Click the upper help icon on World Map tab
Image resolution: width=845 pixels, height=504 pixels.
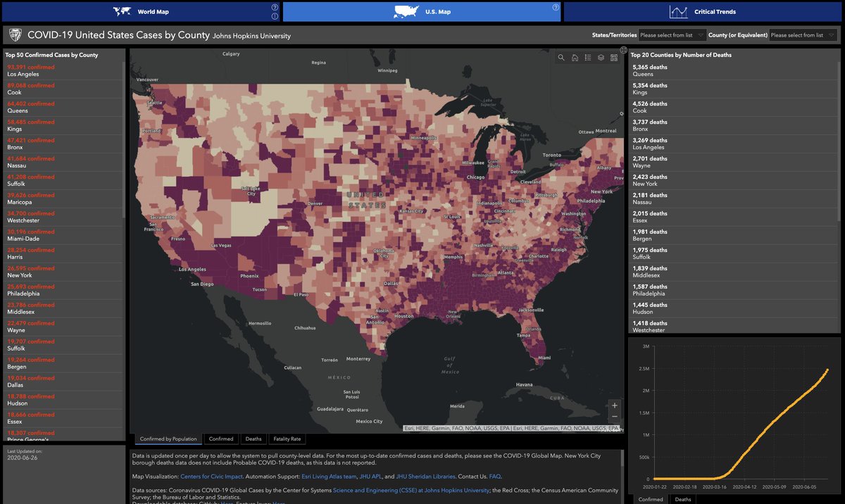[x=275, y=8]
